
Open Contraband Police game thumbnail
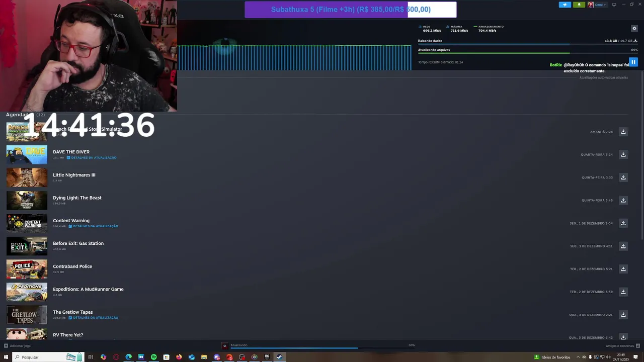tap(27, 269)
